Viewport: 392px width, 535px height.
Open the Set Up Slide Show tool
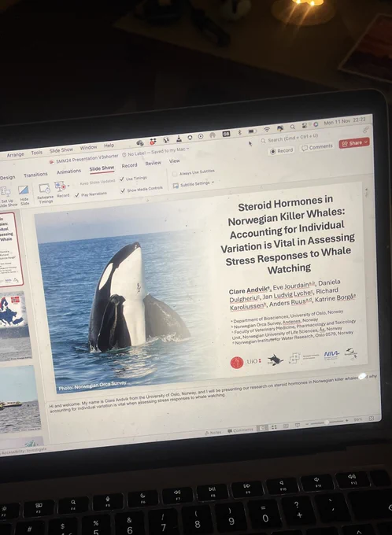[x=6, y=196]
